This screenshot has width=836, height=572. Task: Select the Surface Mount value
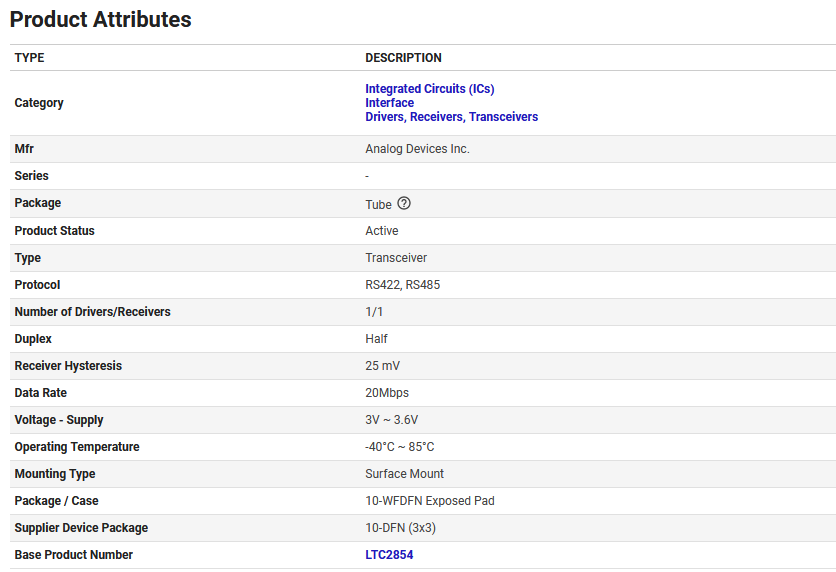pyautogui.click(x=404, y=474)
